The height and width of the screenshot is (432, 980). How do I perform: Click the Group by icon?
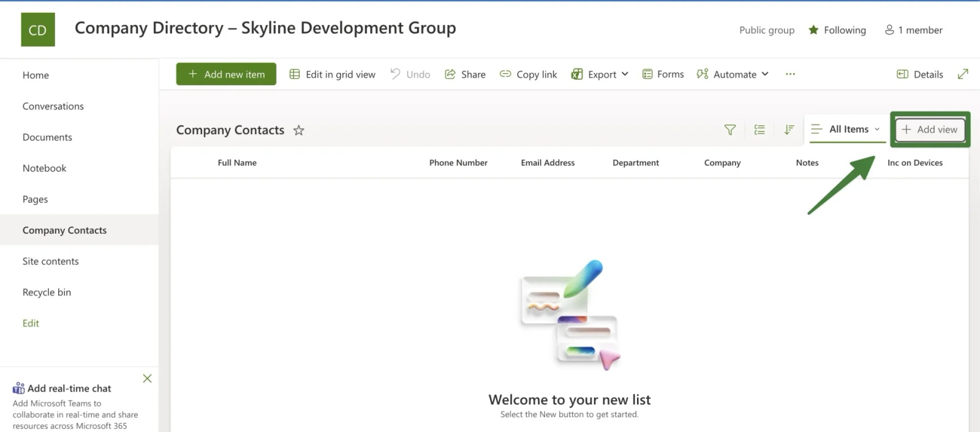point(759,130)
